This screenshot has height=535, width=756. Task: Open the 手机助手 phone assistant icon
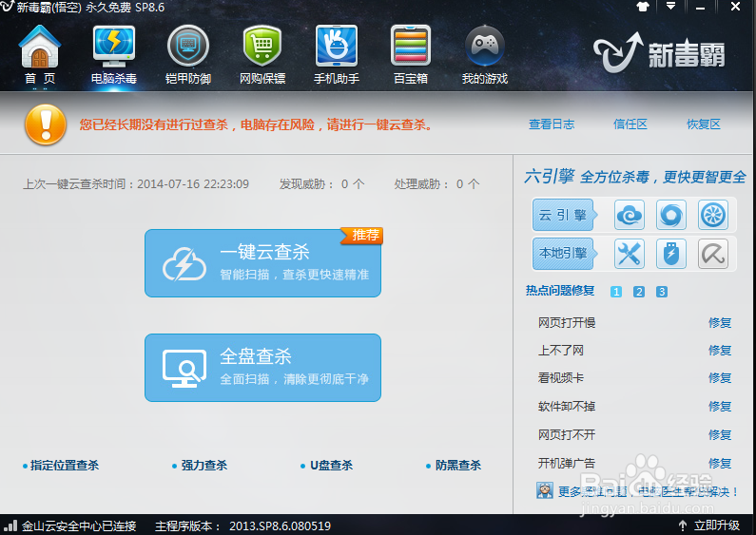pos(337,47)
